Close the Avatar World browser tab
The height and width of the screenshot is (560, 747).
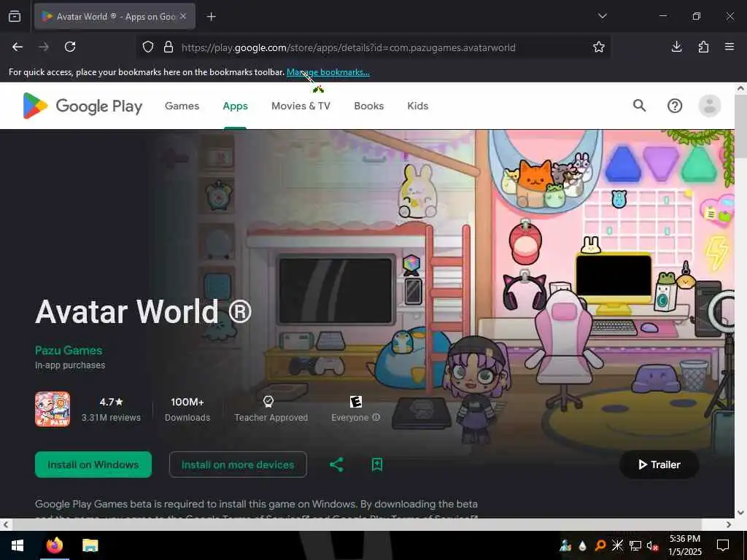[183, 16]
